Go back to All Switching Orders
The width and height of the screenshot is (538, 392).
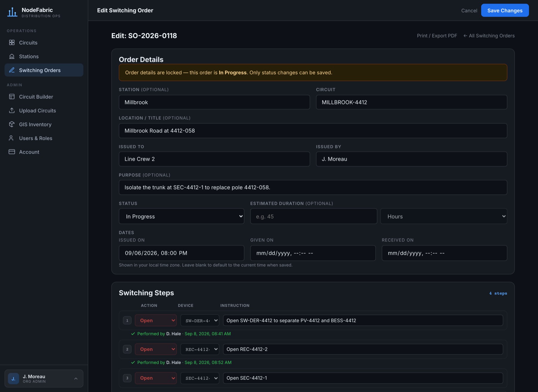click(489, 36)
